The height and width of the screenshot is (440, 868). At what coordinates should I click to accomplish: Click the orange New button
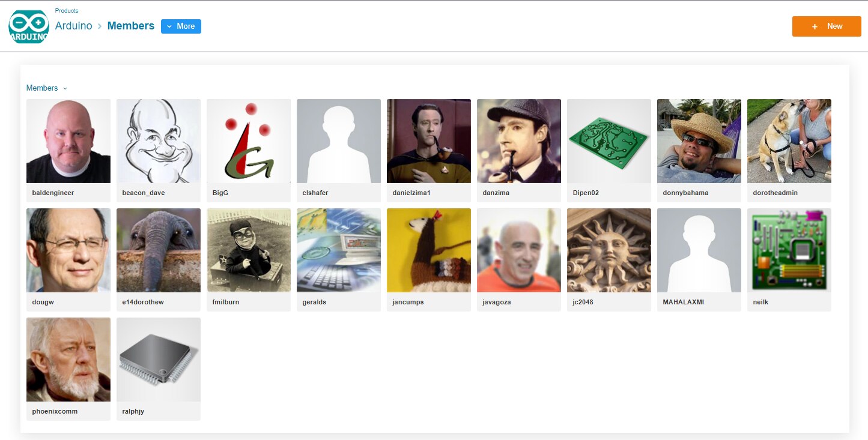(x=827, y=26)
